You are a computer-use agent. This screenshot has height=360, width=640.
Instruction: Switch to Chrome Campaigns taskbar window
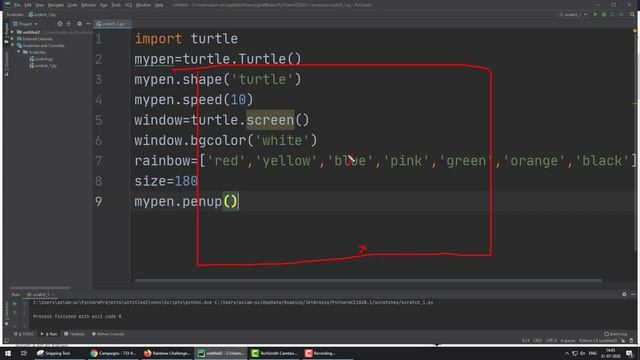(x=113, y=353)
